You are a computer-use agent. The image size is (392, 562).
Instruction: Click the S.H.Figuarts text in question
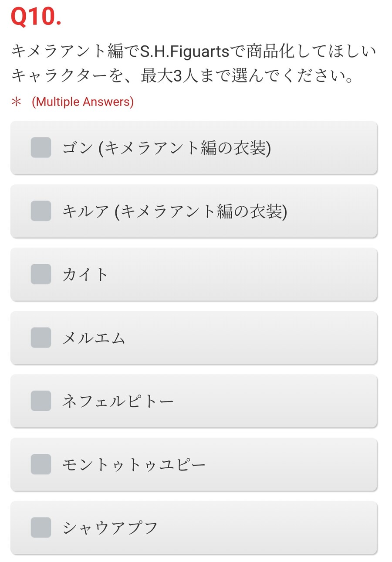click(184, 53)
